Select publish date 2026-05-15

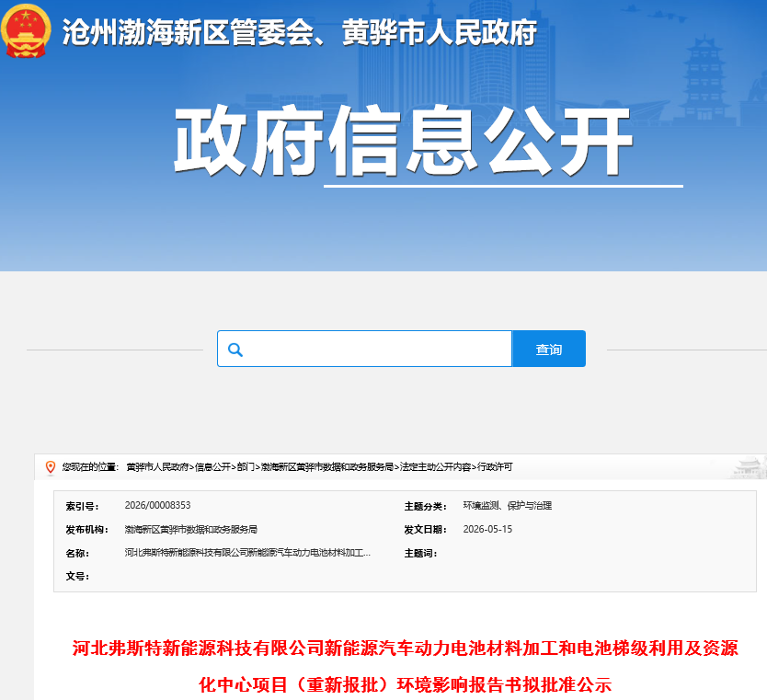[x=487, y=529]
